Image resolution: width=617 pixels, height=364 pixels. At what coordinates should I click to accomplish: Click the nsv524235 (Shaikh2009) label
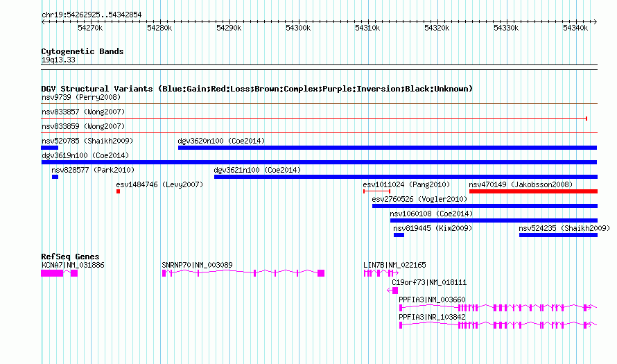click(564, 228)
